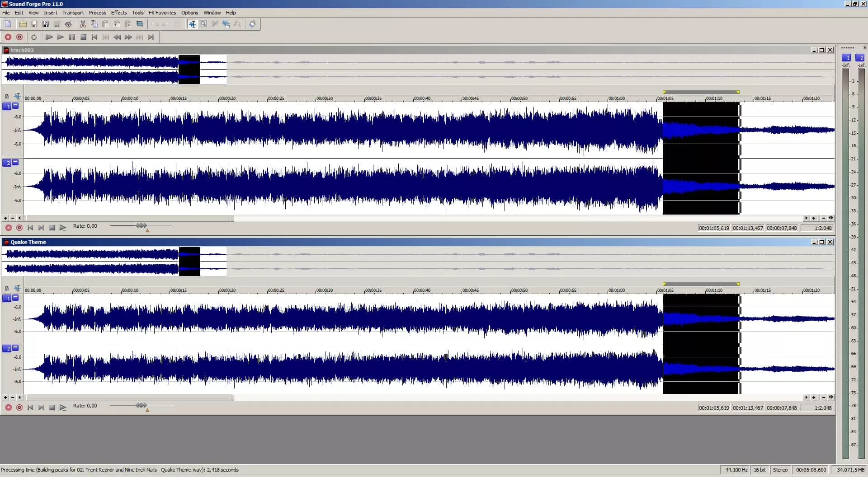The height and width of the screenshot is (477, 868).
Task: Open the Transport menu
Action: [73, 13]
